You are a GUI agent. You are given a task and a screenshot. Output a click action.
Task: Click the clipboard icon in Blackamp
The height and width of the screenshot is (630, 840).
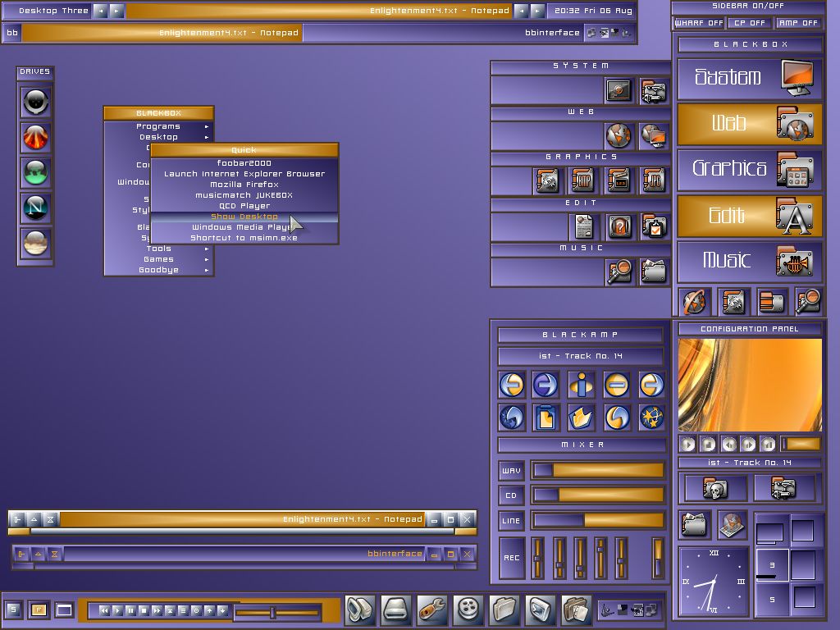[546, 418]
